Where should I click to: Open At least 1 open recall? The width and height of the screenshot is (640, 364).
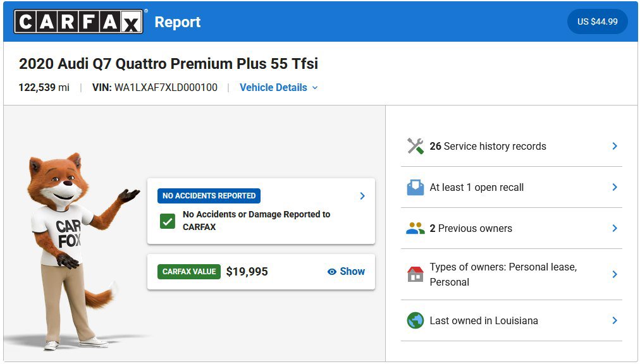click(512, 187)
